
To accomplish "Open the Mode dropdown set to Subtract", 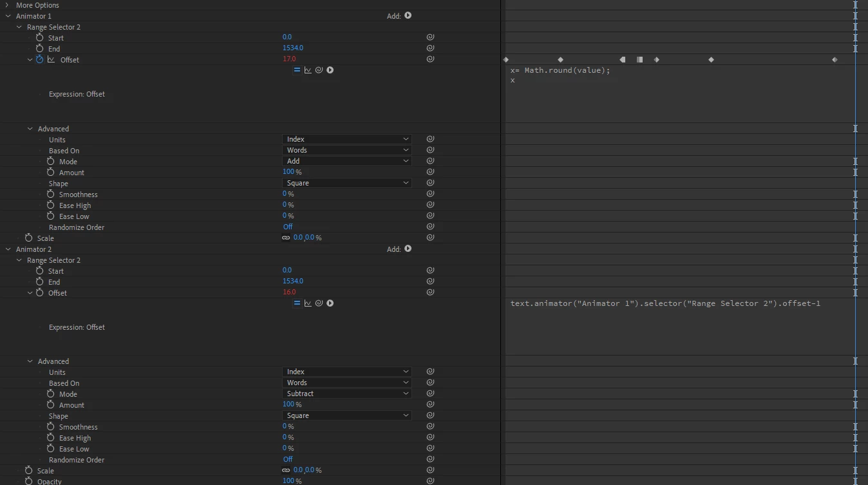I will point(346,394).
